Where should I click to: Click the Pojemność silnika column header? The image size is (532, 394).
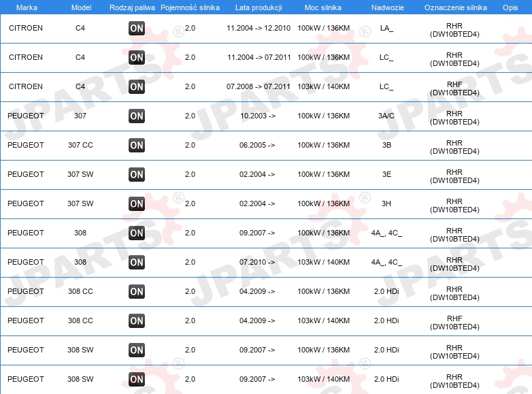click(x=190, y=7)
